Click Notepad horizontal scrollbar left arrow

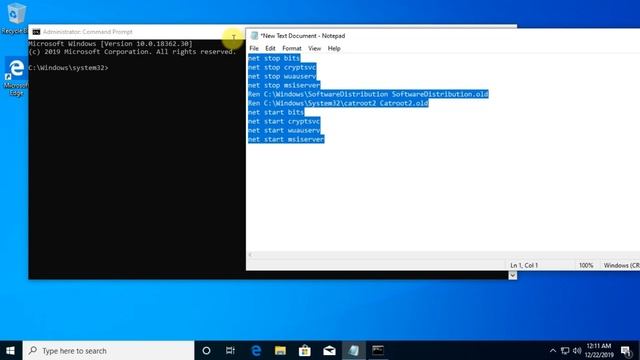coord(250,255)
